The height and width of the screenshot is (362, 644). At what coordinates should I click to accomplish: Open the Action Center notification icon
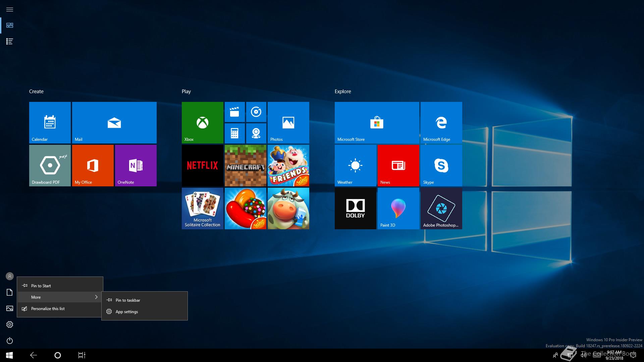coord(633,355)
